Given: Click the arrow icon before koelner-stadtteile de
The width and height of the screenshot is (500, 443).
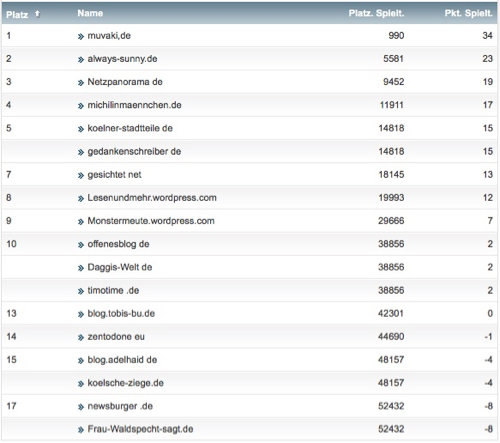Looking at the screenshot, I should point(81,129).
